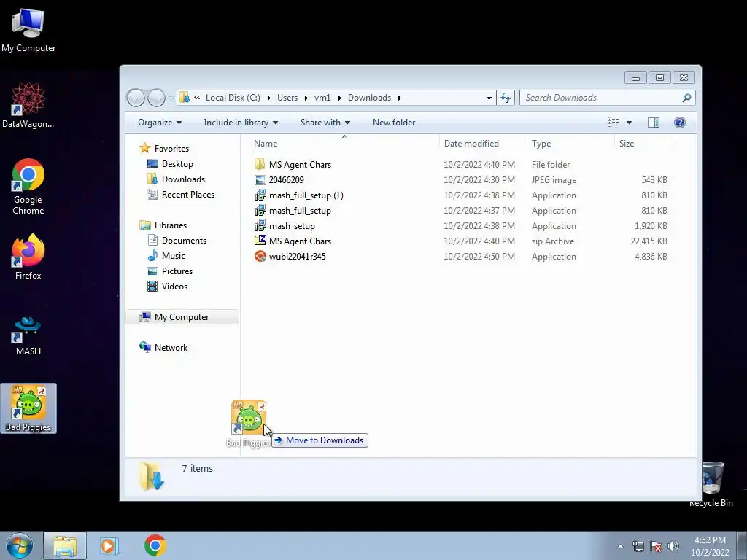This screenshot has height=560, width=747.
Task: Click the search magnifier icon
Action: 686,98
